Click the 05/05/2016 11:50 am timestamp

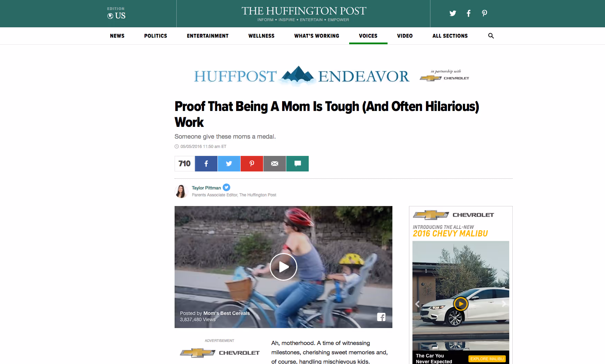point(203,147)
